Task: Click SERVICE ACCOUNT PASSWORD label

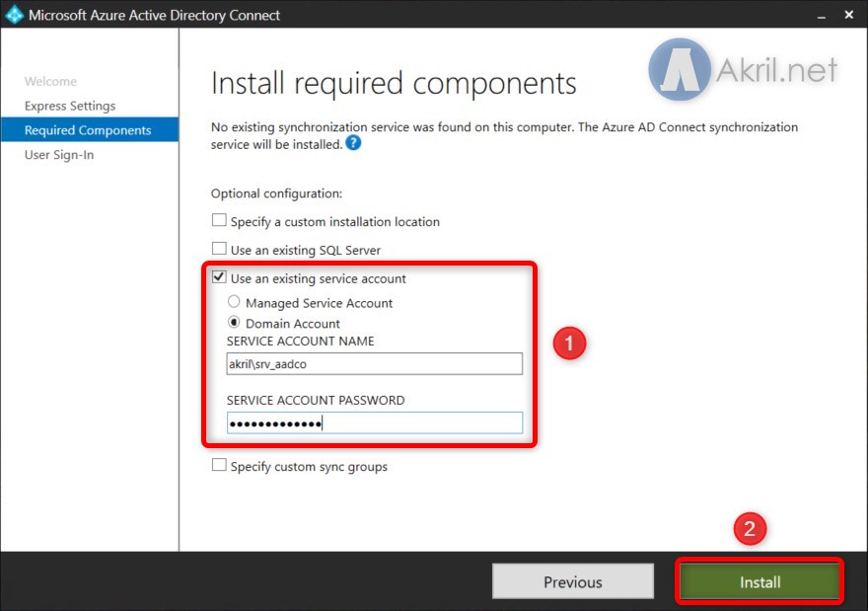Action: coord(316,400)
